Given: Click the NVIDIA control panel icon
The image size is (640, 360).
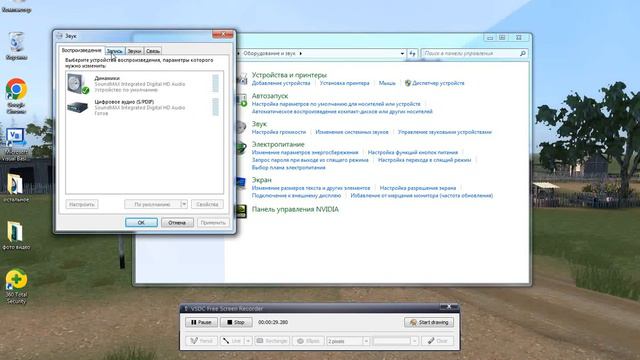Looking at the screenshot, I should click(x=241, y=211).
